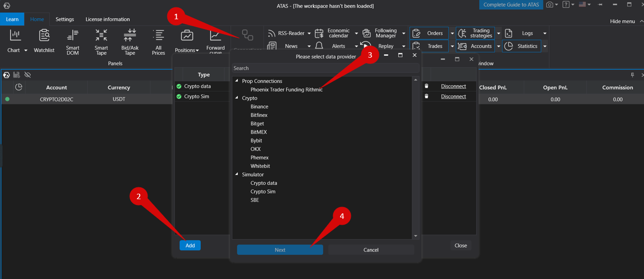
Task: Select Binance from the provider list
Action: (x=259, y=107)
